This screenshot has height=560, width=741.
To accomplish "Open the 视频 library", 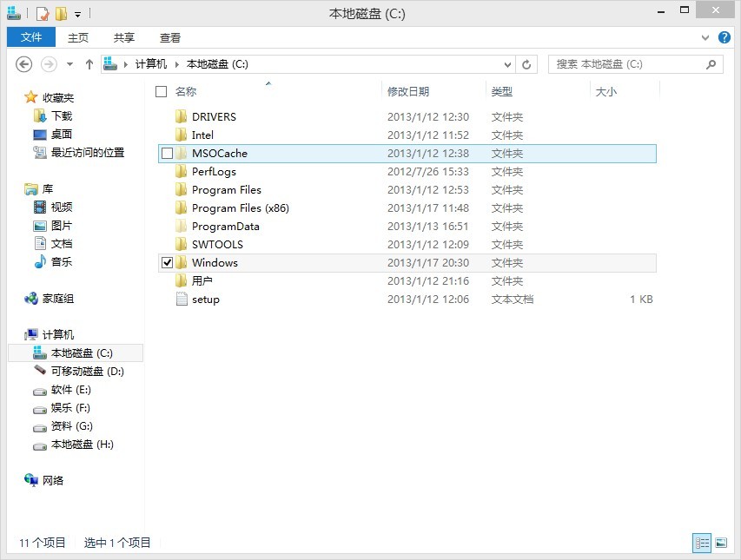I will point(62,208).
